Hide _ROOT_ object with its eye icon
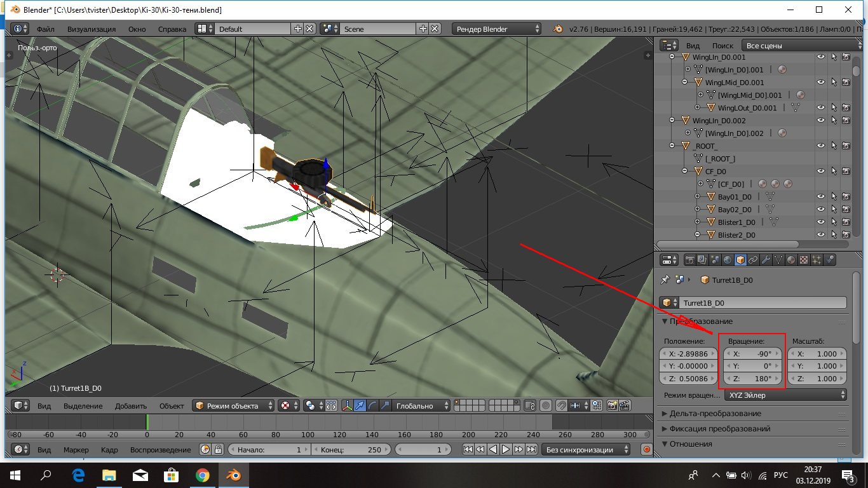The height and width of the screenshot is (488, 868). coord(820,146)
